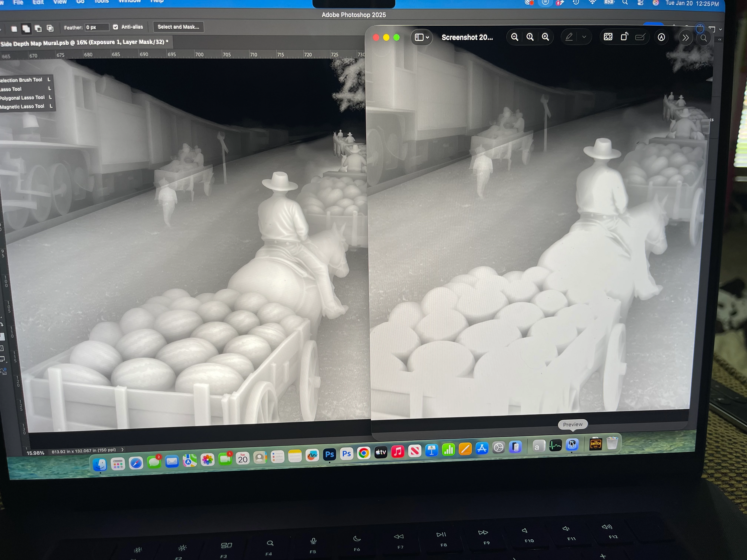Open Music from the Dock
Viewport: 747px width, 560px height.
(x=397, y=451)
